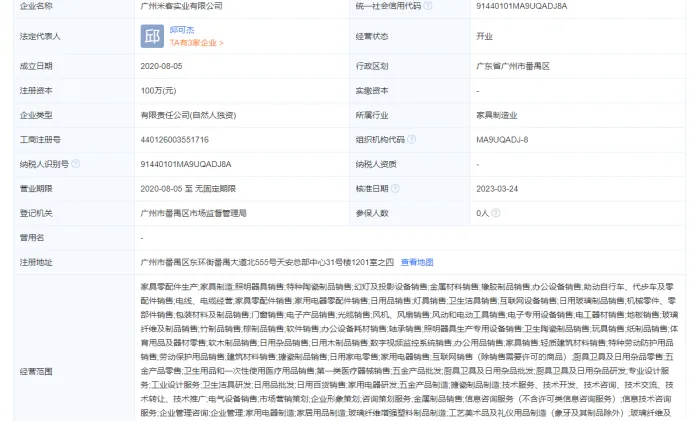Click the help icon beside 纳税人识别号
The image size is (692, 422).
coord(75,164)
